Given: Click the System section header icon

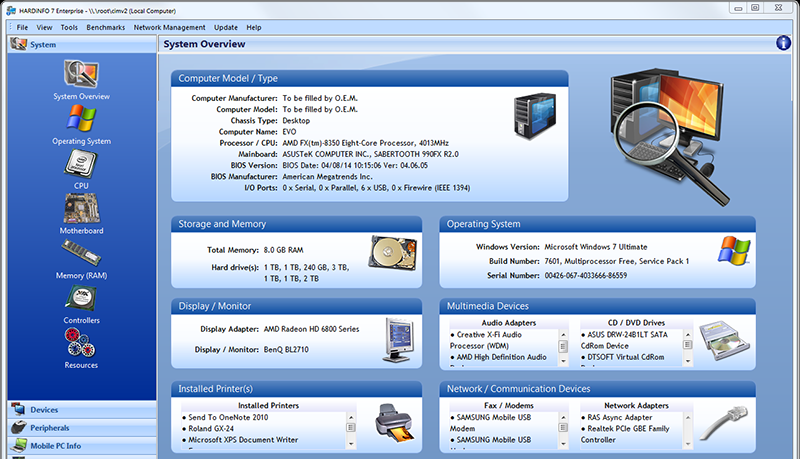Looking at the screenshot, I should point(18,44).
